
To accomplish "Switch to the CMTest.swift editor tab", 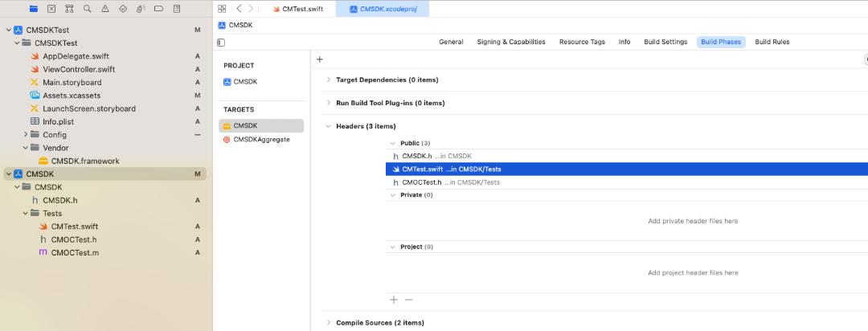I will (x=298, y=9).
